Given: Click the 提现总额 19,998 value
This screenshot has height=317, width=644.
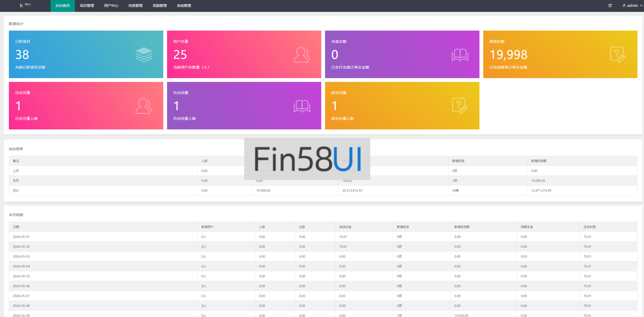Looking at the screenshot, I should click(x=508, y=55).
